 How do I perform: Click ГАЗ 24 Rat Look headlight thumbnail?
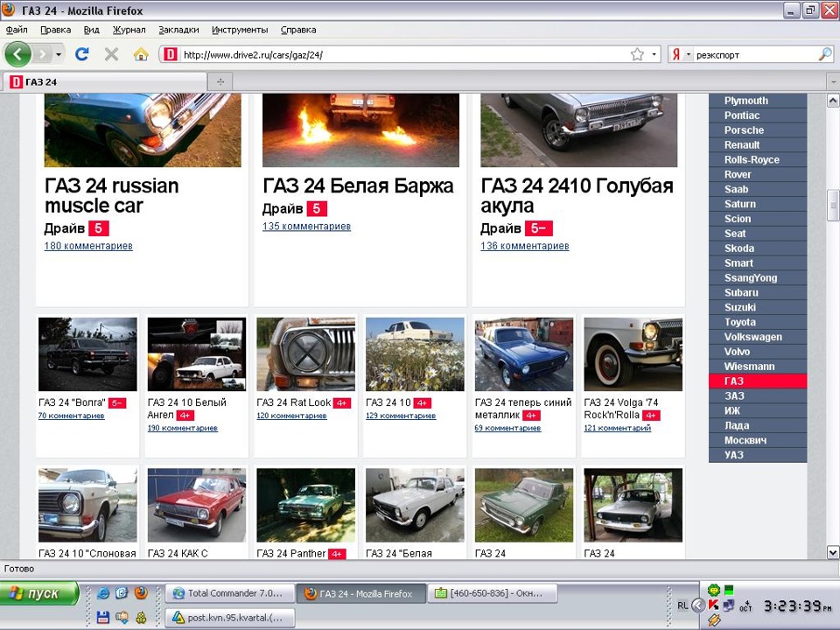[306, 354]
